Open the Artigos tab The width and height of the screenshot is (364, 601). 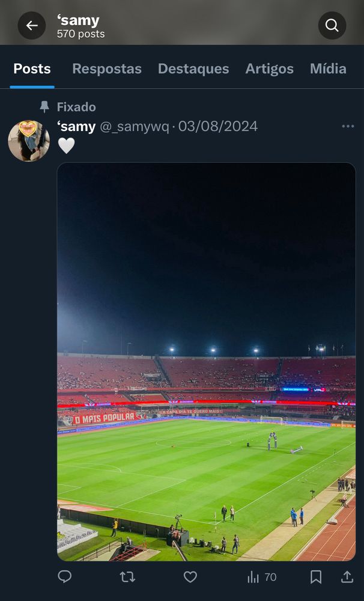coord(269,69)
